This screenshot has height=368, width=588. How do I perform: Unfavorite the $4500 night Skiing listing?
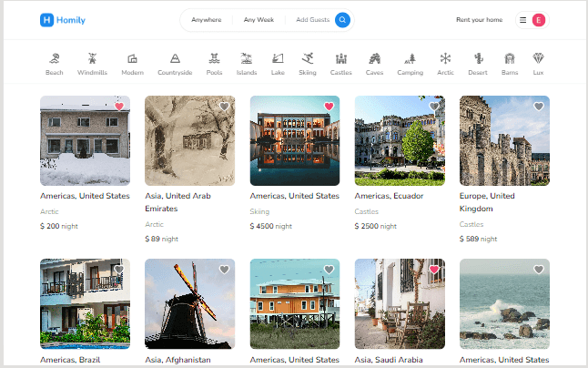tap(329, 107)
